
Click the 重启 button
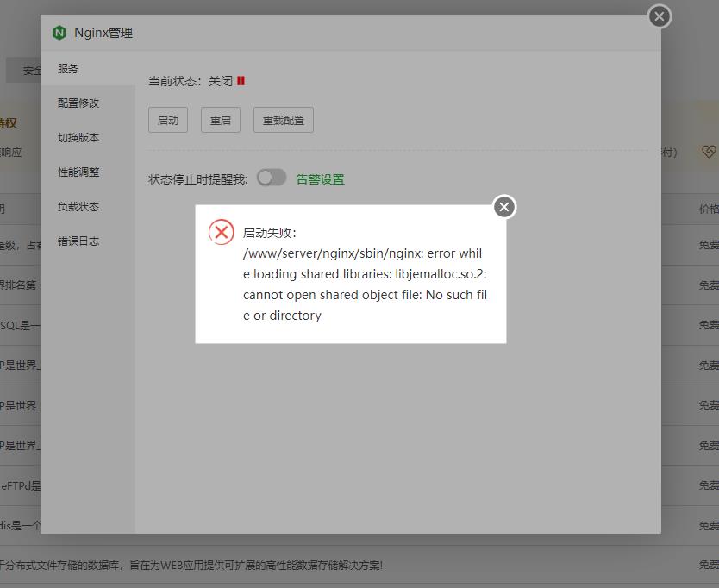click(221, 120)
